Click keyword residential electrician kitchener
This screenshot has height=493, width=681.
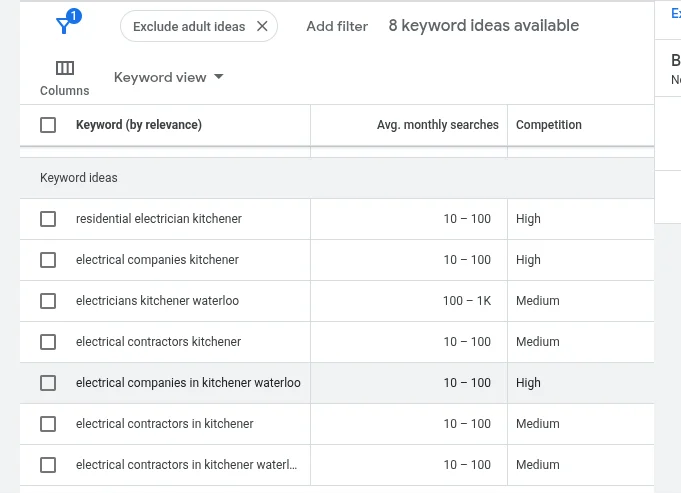coord(159,218)
